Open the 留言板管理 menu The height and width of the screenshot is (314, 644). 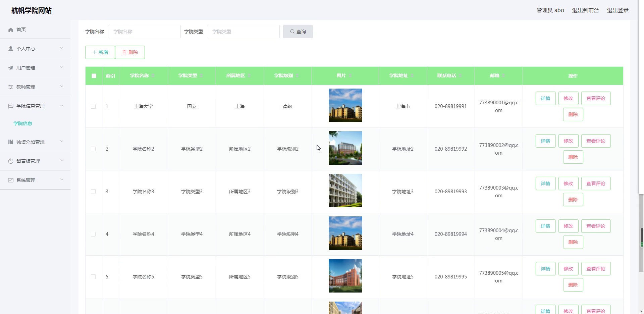35,161
